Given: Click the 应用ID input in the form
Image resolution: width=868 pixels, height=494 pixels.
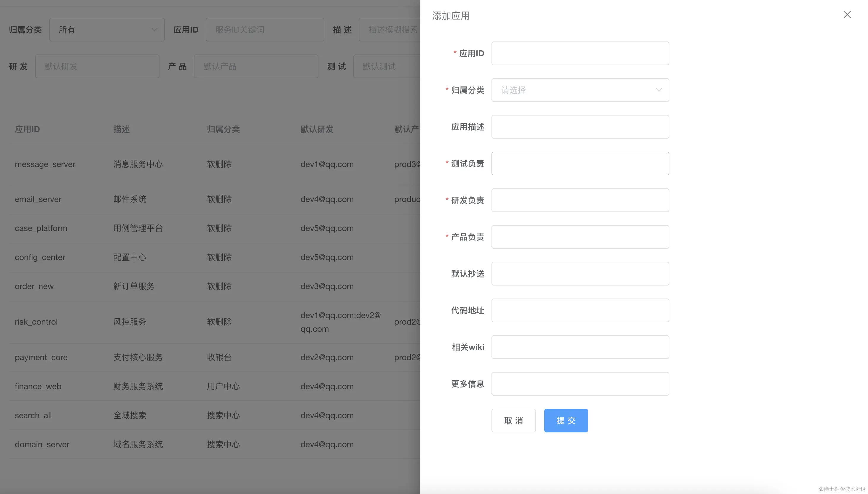Looking at the screenshot, I should click(580, 53).
